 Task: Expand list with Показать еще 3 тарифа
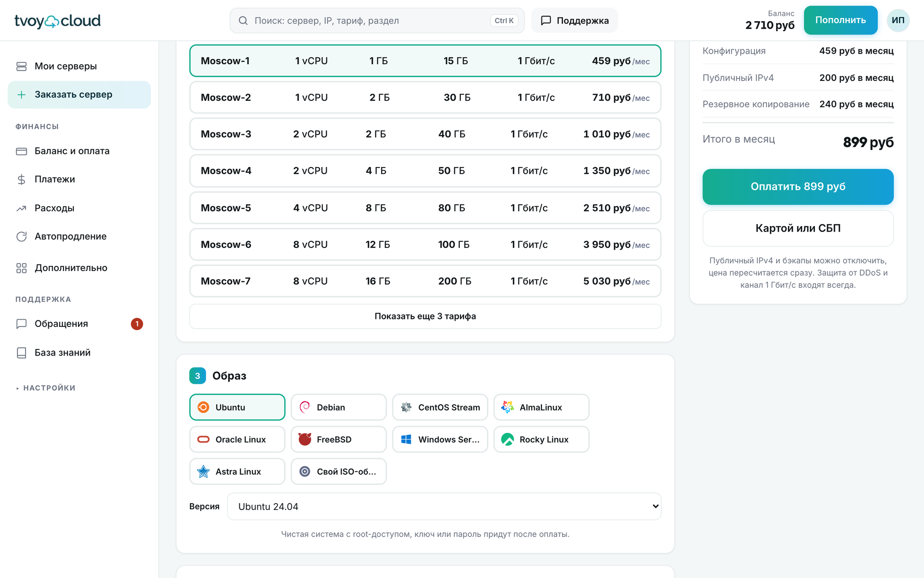tap(425, 316)
